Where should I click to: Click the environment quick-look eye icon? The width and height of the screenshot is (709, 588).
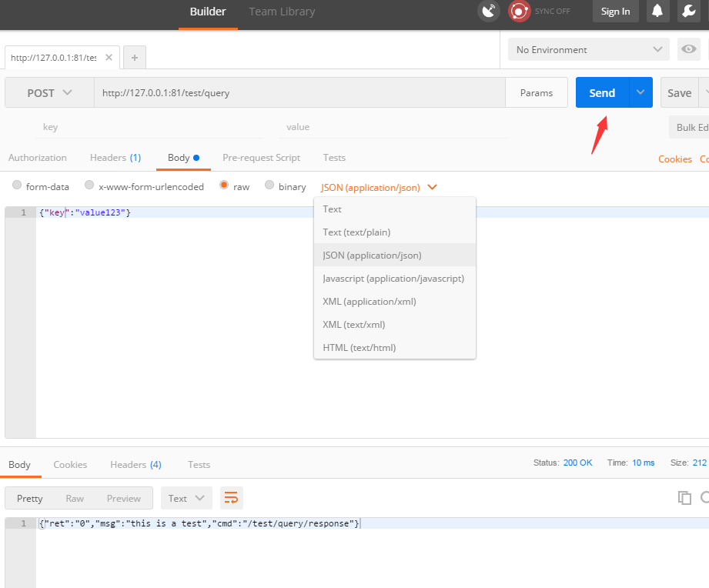[x=689, y=49]
